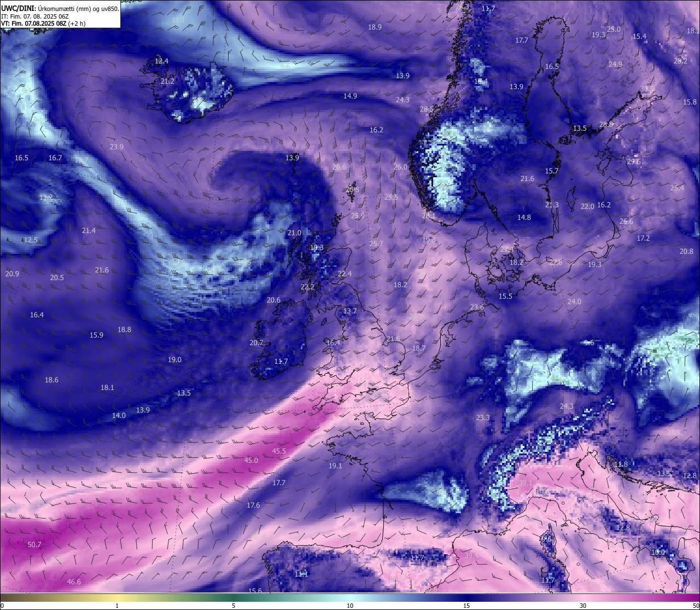Click the 20.6 value label
The image size is (700, 610).
point(273,300)
